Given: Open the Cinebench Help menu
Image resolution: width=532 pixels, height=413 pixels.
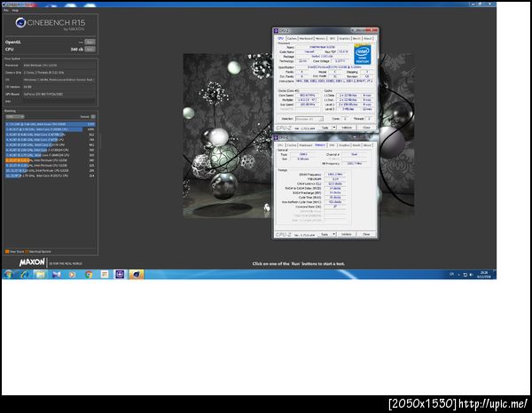Looking at the screenshot, I should click(x=15, y=11).
